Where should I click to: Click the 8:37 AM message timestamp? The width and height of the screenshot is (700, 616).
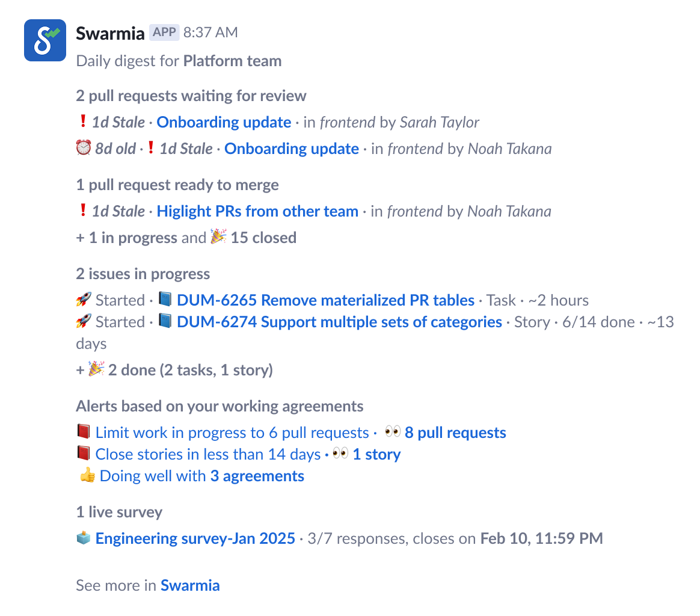coord(210,32)
